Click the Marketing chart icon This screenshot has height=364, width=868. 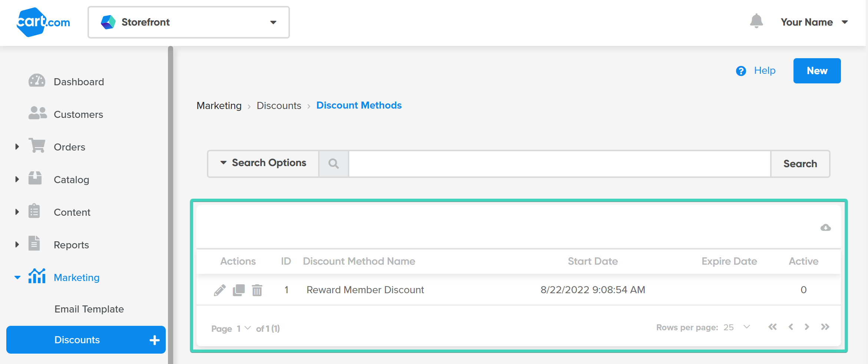point(37,276)
